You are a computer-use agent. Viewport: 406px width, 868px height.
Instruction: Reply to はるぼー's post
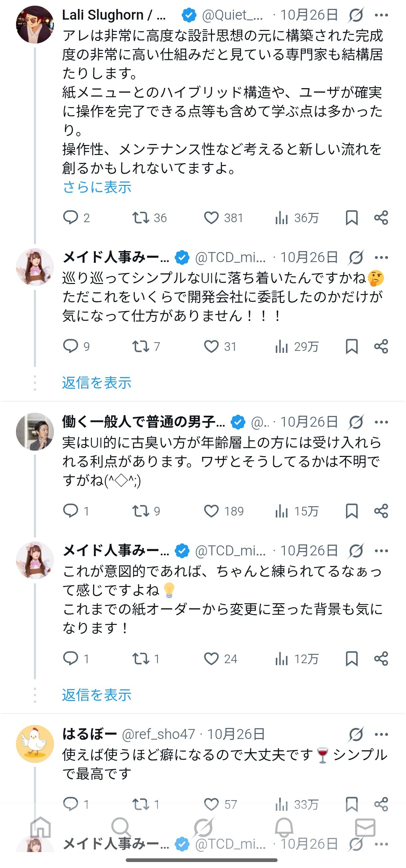(x=71, y=804)
